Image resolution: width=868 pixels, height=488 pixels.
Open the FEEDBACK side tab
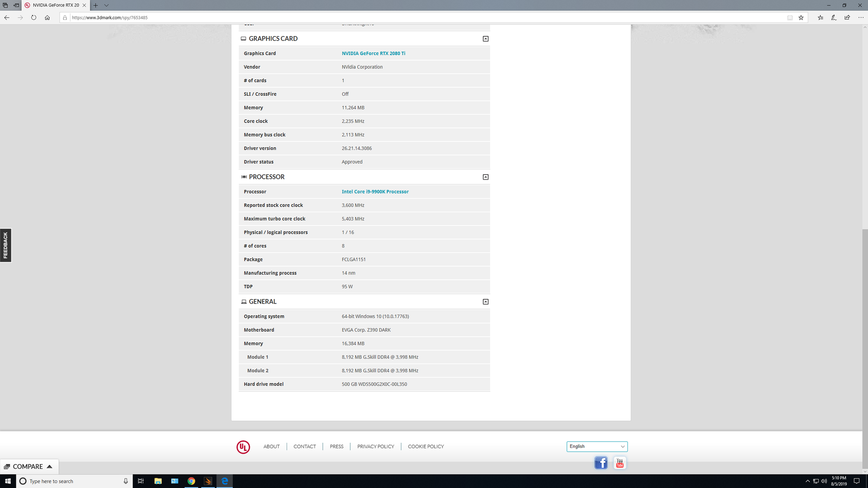(x=5, y=245)
